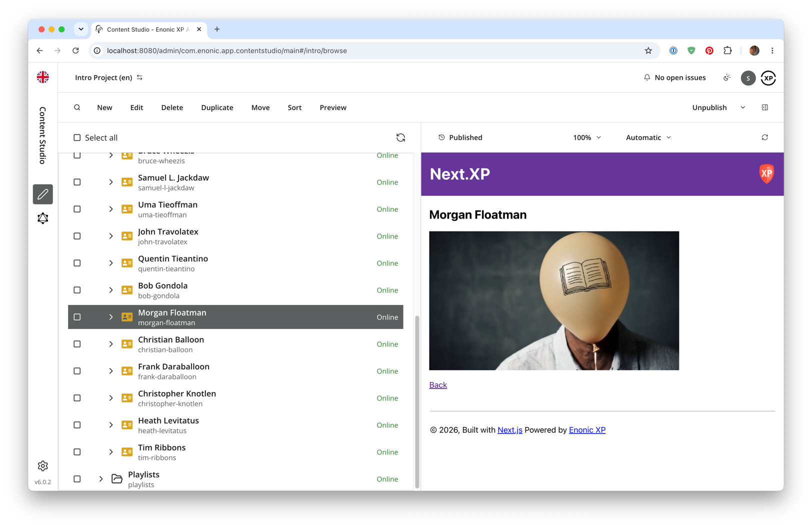
Task: Select the Tim Ribbons row
Action: tap(235, 452)
